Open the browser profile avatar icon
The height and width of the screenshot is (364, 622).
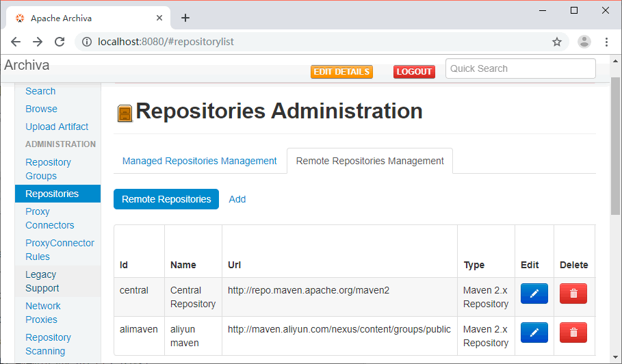584,42
